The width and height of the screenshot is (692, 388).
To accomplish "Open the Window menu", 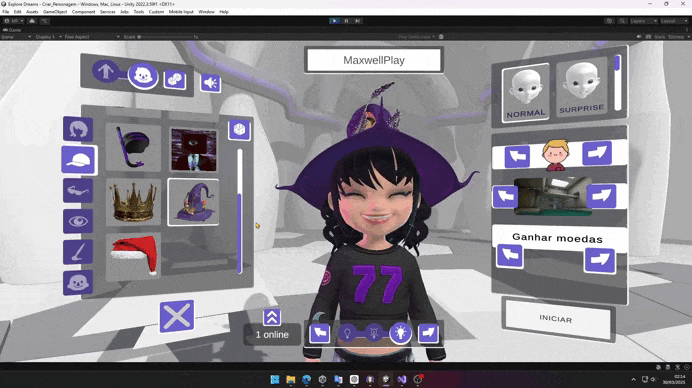I will pyautogui.click(x=206, y=12).
